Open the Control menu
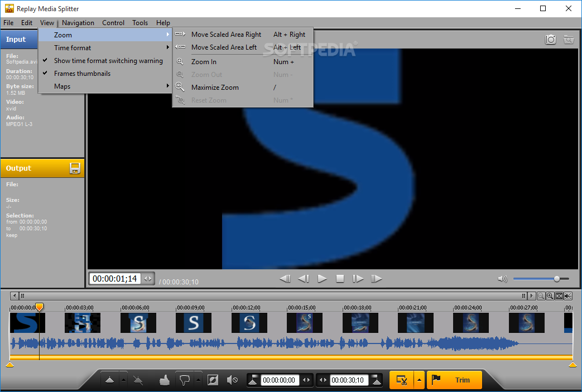The width and height of the screenshot is (582, 392). point(113,23)
